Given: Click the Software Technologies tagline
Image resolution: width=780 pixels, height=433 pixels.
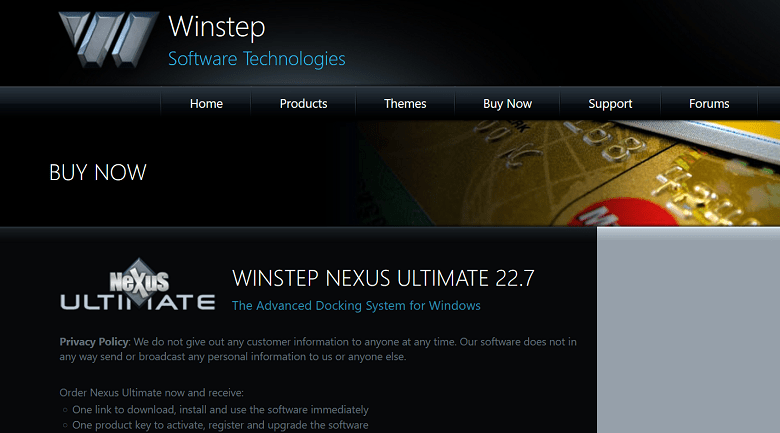Looking at the screenshot, I should tap(257, 59).
